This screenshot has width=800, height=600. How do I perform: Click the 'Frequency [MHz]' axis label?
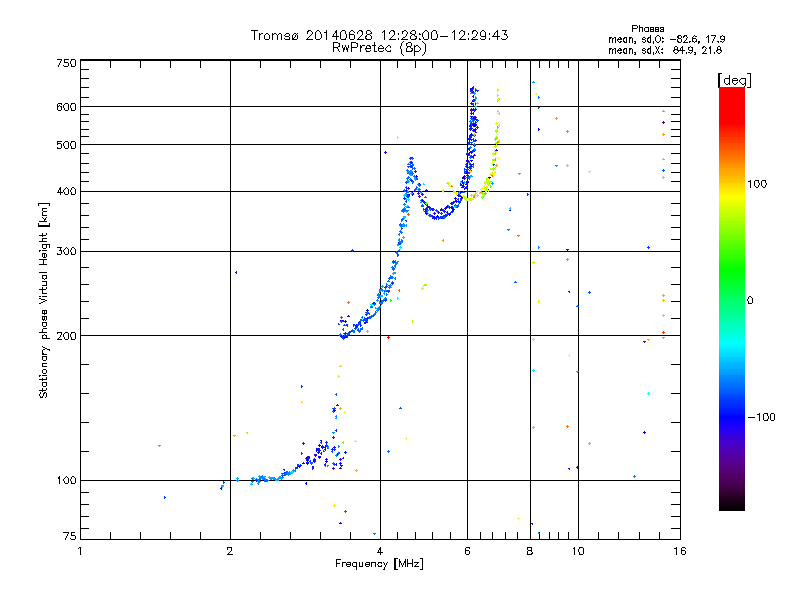point(379,564)
